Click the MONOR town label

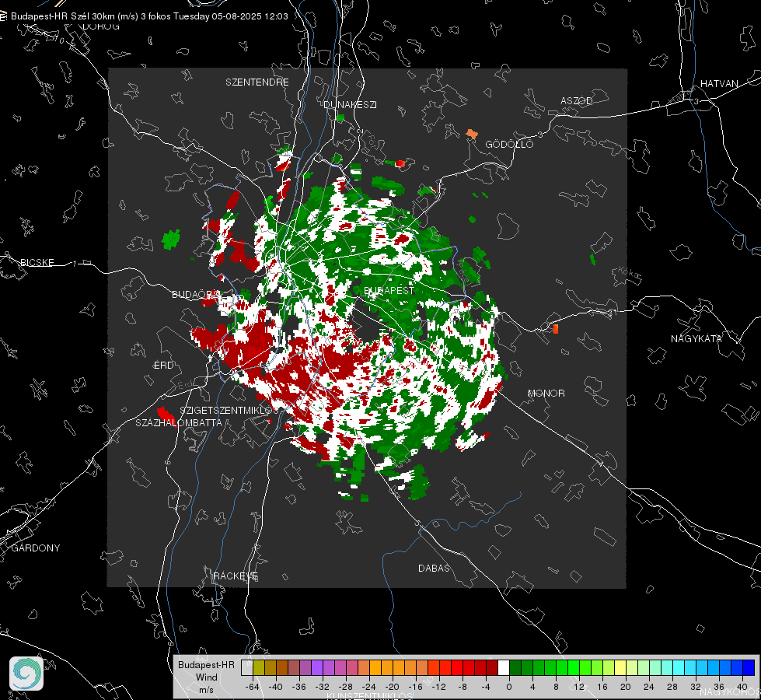(x=546, y=393)
